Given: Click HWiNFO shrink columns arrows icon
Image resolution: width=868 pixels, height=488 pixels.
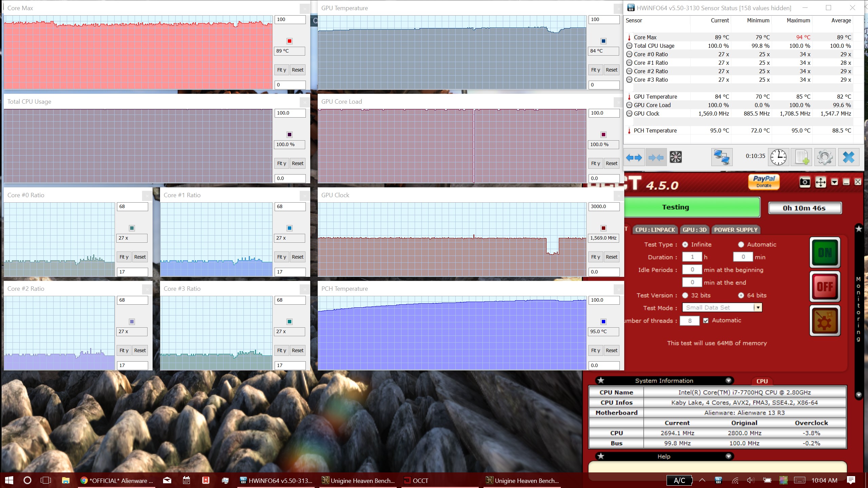Looking at the screenshot, I should (x=656, y=157).
